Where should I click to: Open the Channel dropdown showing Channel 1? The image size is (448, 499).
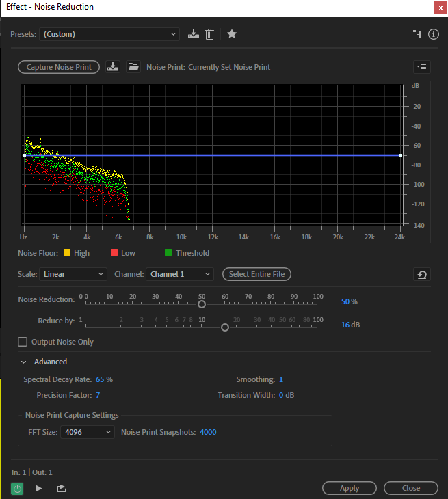(x=180, y=274)
